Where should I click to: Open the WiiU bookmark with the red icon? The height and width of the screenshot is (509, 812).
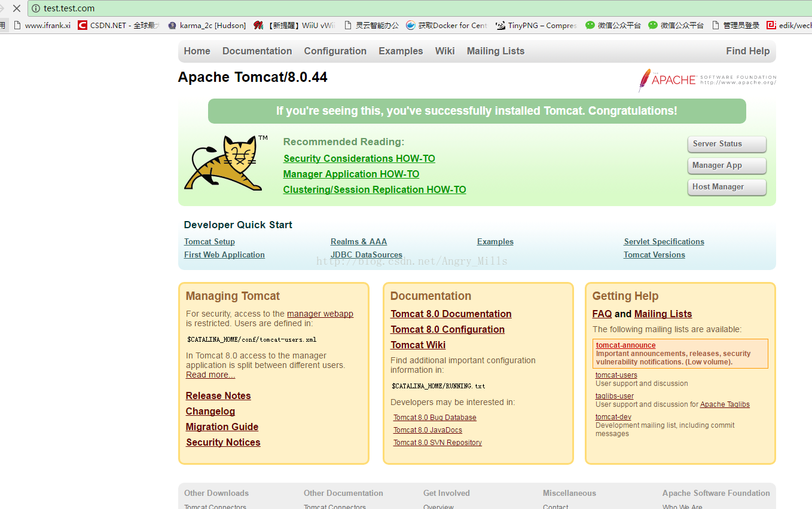[294, 25]
